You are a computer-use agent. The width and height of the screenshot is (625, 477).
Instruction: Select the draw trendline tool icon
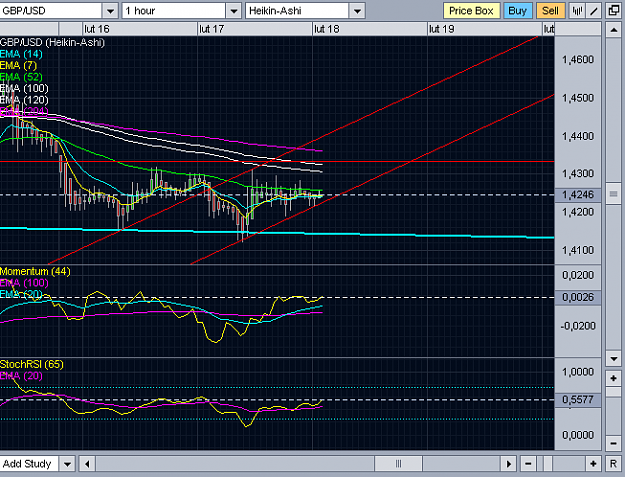594,11
